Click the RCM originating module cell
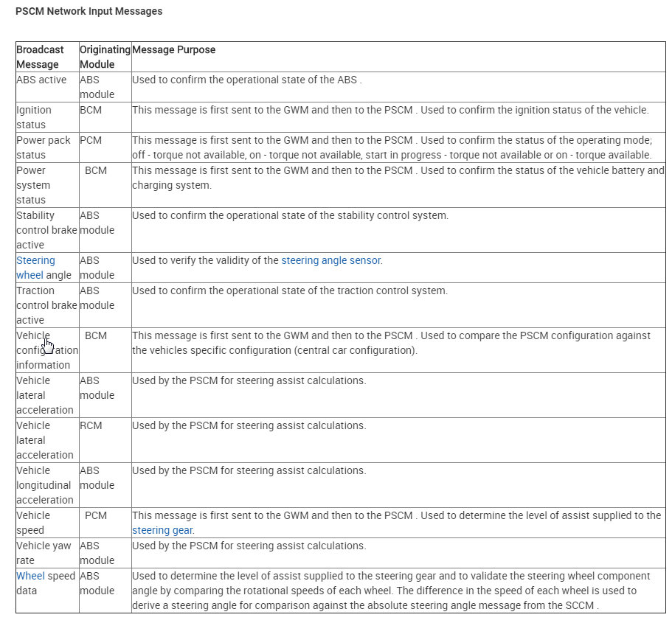 click(x=105, y=440)
